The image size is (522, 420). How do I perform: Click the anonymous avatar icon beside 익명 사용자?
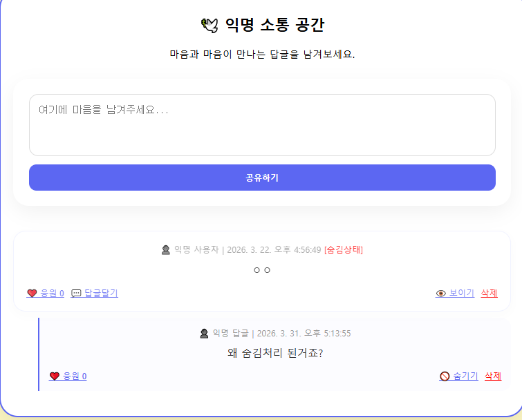click(166, 249)
